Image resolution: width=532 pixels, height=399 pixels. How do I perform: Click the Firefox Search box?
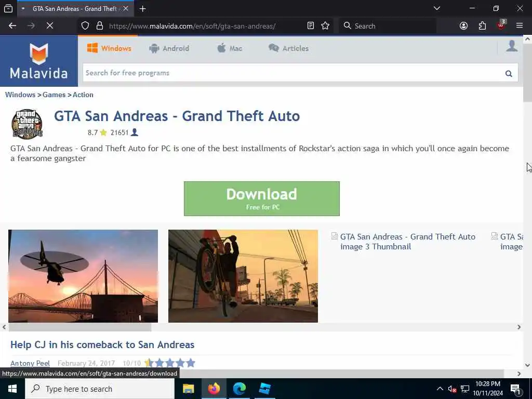tap(388, 26)
